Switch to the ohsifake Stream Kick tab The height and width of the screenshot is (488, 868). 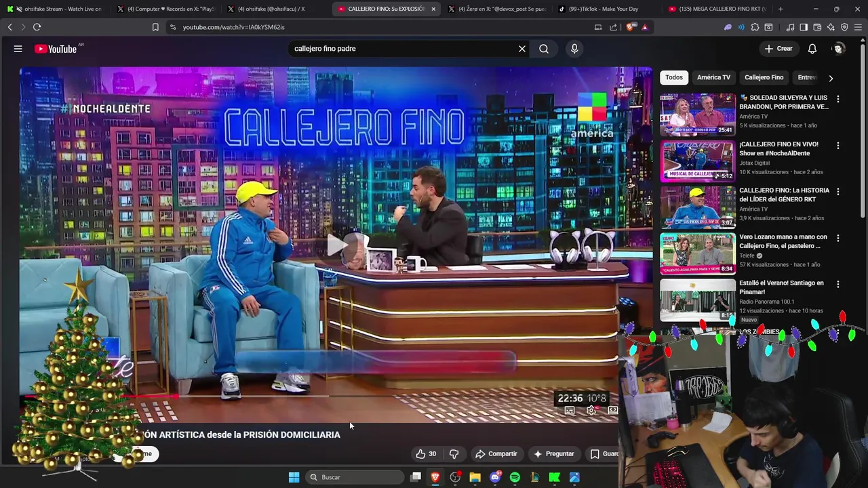point(56,9)
